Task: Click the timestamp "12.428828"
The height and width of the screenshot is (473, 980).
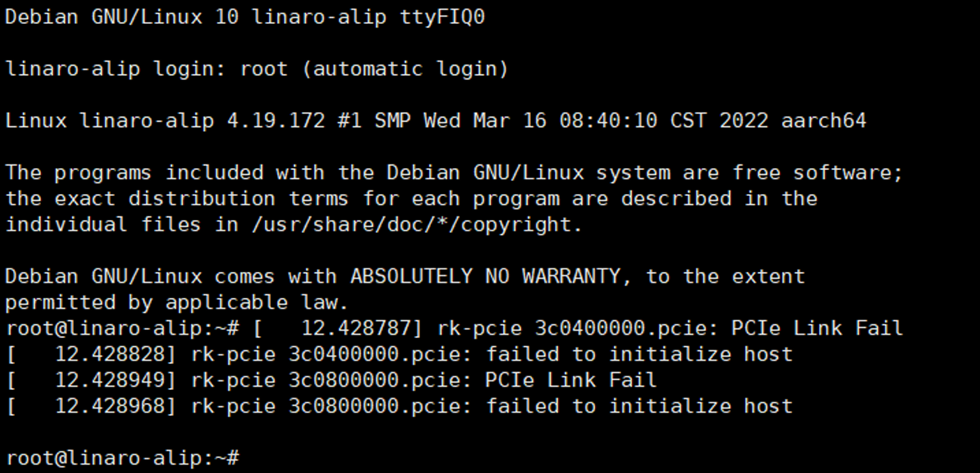Action: coord(110,354)
